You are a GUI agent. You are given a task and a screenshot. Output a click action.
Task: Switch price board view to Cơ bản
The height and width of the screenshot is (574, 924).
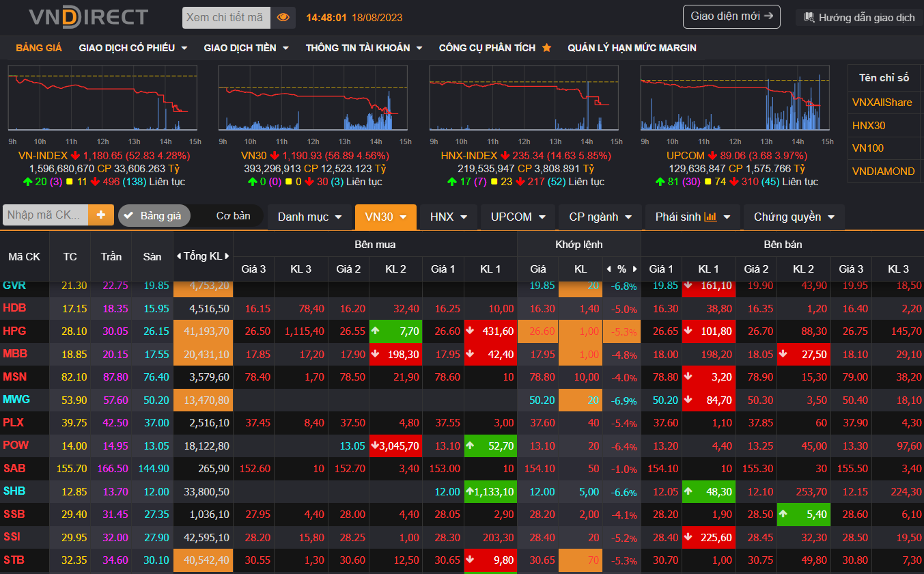pyautogui.click(x=233, y=216)
